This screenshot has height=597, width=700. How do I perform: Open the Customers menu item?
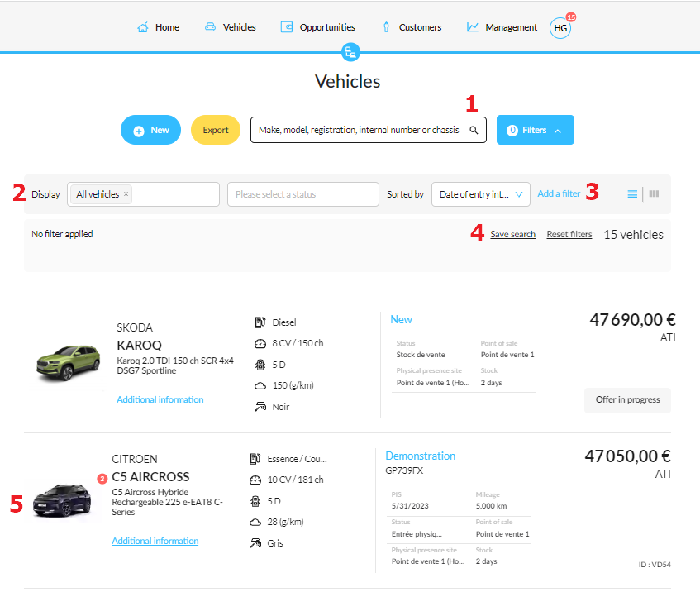click(412, 27)
